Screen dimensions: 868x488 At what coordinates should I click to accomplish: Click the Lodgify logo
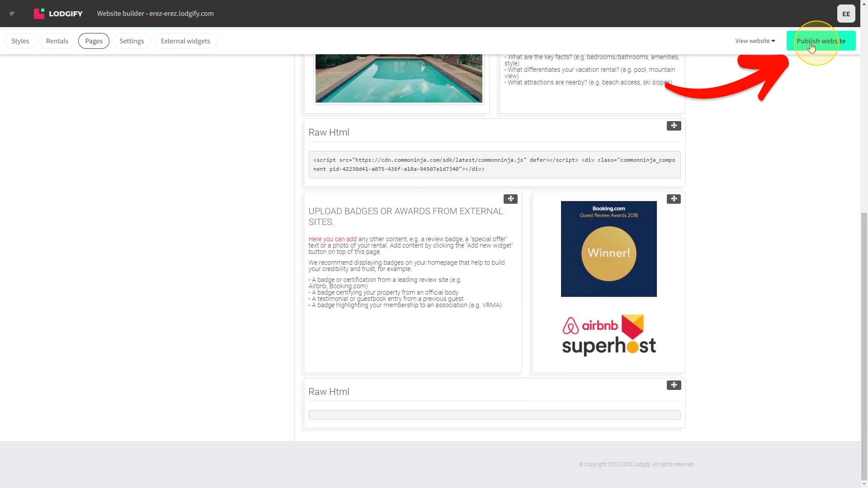(x=58, y=14)
